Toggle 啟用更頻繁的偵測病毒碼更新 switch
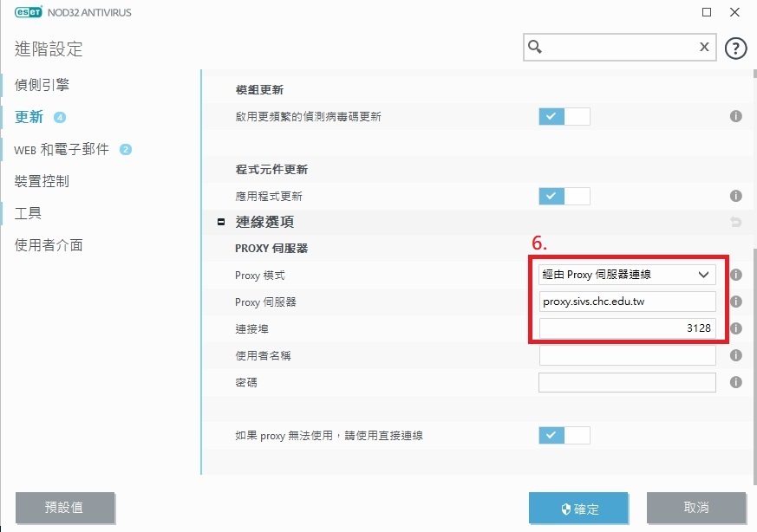Image resolution: width=757 pixels, height=532 pixels. (x=564, y=116)
